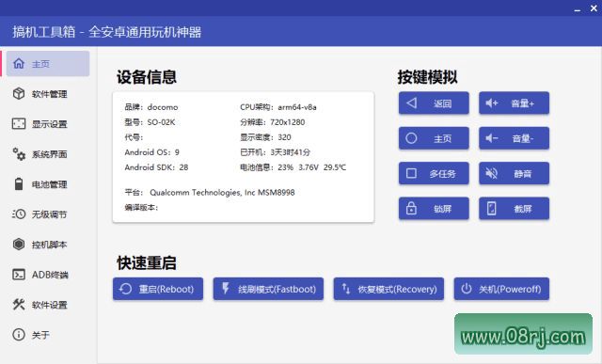Viewport: 602px width, 364px height.
Task: Power off device with 关机(Poweroff)
Action: 501,289
